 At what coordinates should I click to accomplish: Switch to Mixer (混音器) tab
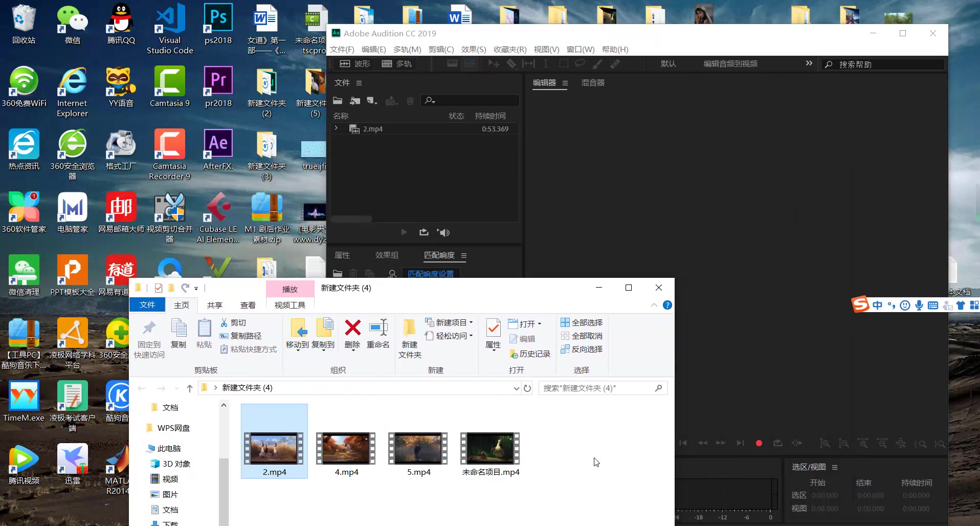click(593, 83)
